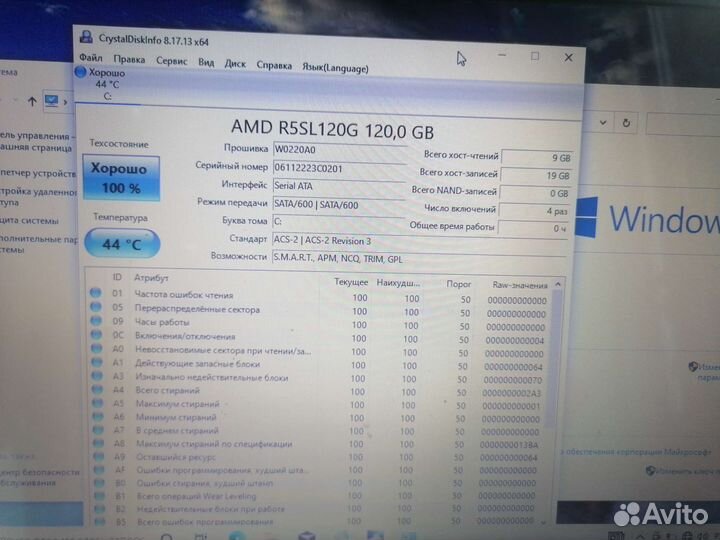Click the CrystalDiskInfo title bar app icon
720x540 pixels.
click(86, 37)
